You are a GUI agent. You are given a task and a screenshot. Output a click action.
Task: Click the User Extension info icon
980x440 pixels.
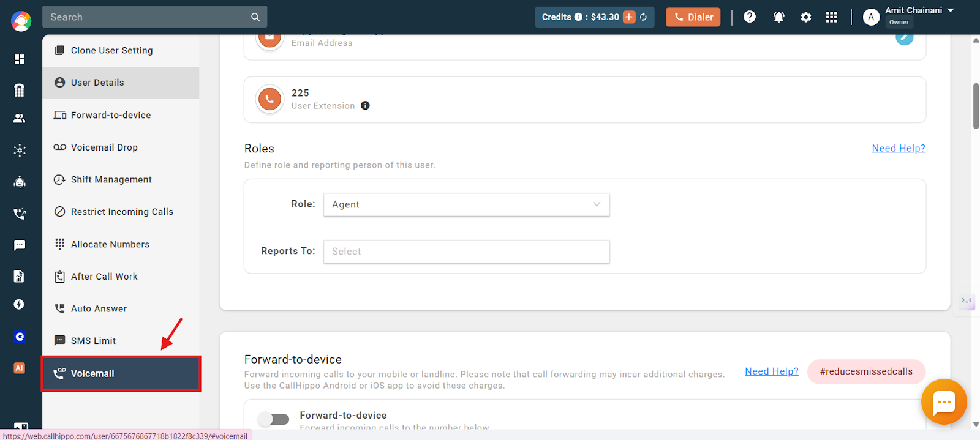click(x=365, y=105)
